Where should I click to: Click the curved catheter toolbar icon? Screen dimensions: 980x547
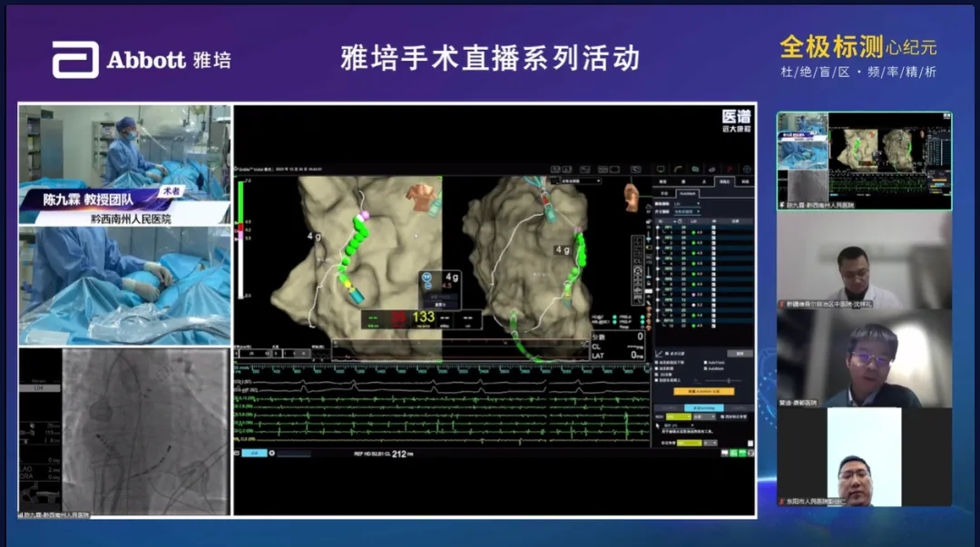tap(678, 169)
